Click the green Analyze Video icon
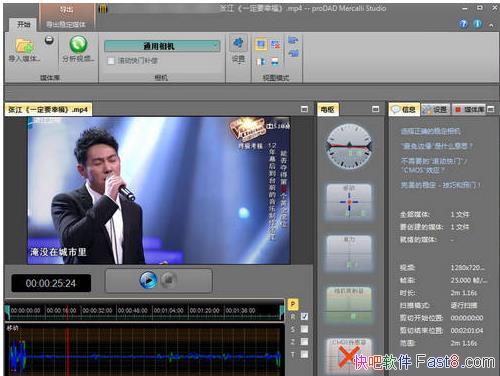 (78, 45)
